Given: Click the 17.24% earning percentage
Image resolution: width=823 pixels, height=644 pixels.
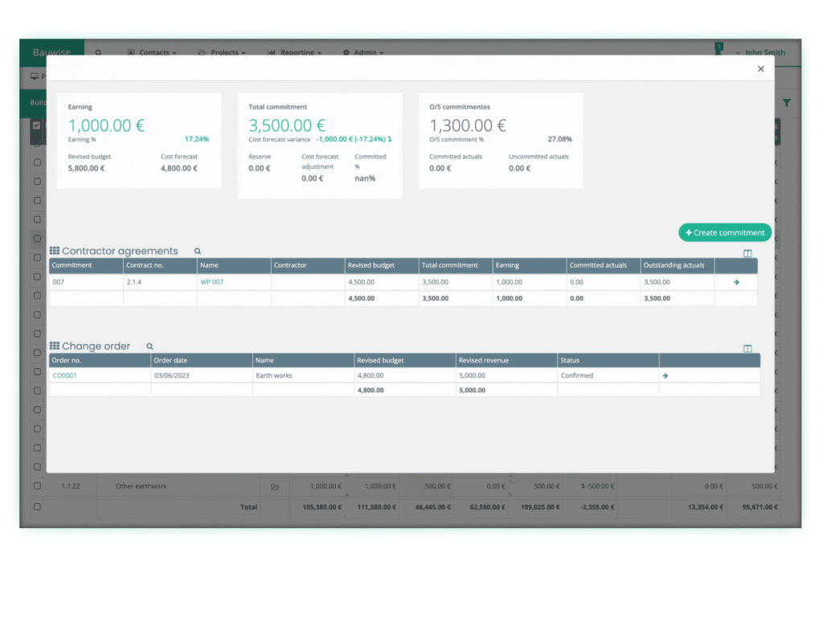Looking at the screenshot, I should pos(196,140).
